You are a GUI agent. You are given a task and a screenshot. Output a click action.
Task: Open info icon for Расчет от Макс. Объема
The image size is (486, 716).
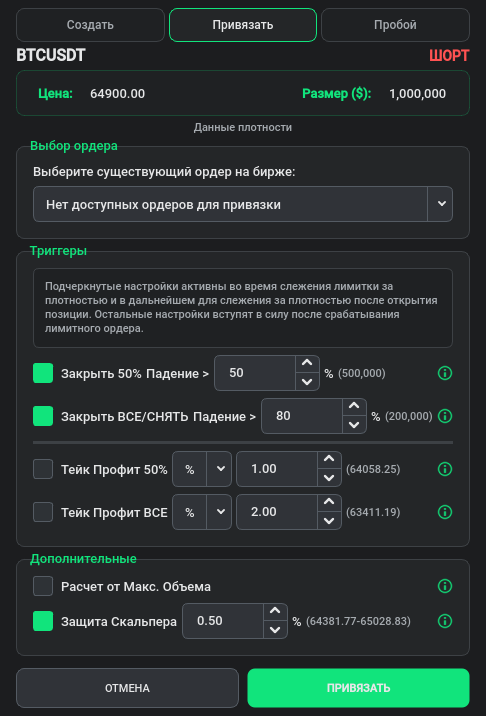pyautogui.click(x=444, y=586)
